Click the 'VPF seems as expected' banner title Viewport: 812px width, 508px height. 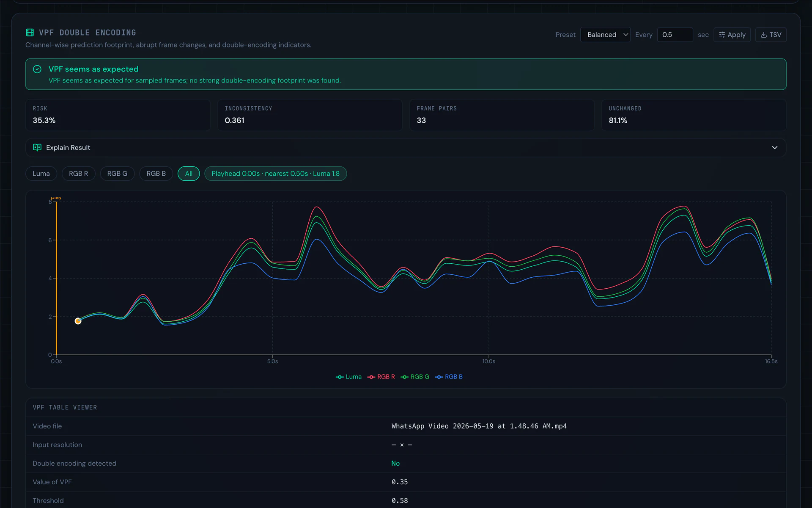pos(93,69)
